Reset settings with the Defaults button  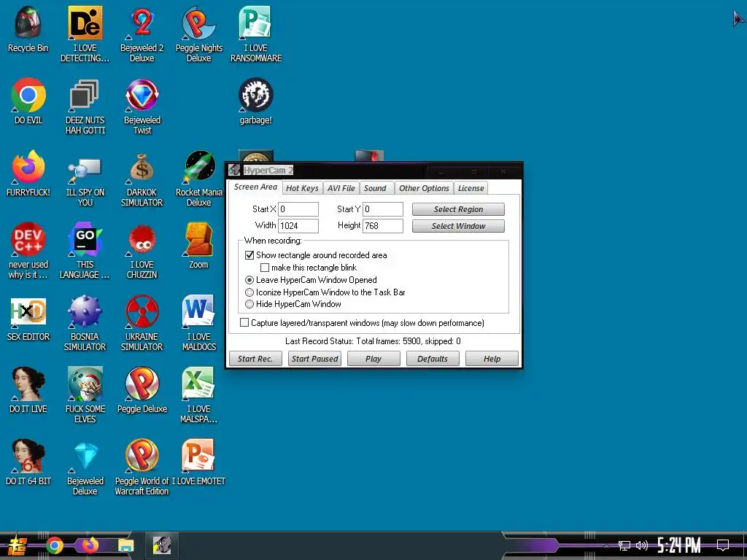point(433,359)
